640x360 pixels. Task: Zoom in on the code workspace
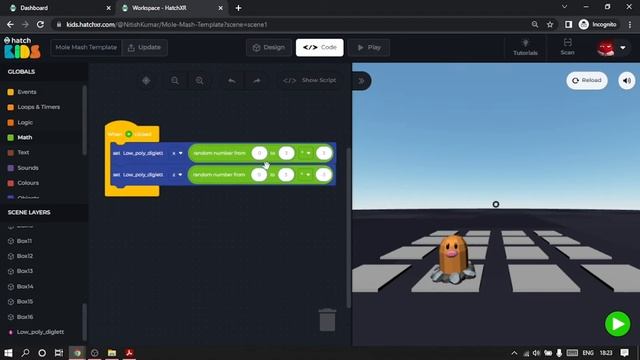[199, 81]
